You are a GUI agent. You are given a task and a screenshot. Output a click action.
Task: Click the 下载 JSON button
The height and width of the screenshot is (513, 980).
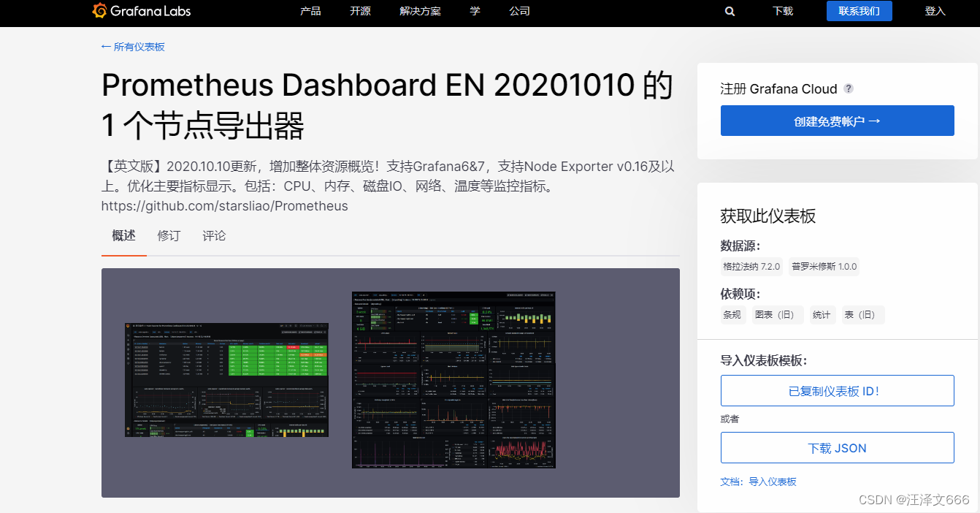click(x=838, y=448)
